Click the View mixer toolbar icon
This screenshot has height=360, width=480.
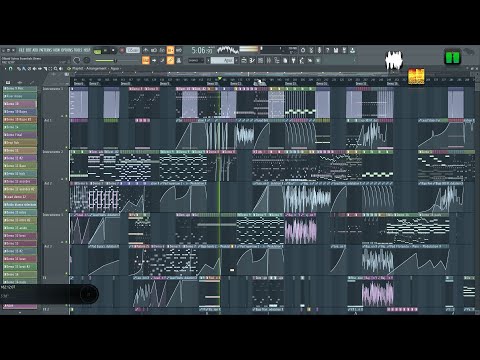269,60
